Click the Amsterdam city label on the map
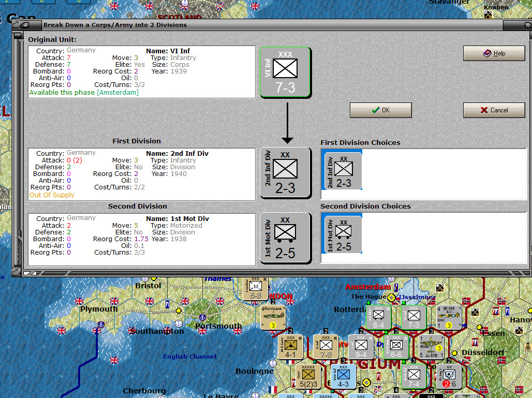The width and height of the screenshot is (532, 398). click(368, 287)
